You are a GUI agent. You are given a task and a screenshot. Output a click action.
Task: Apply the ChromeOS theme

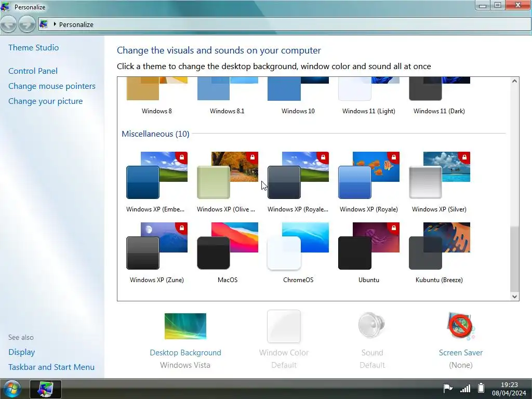[298, 246]
